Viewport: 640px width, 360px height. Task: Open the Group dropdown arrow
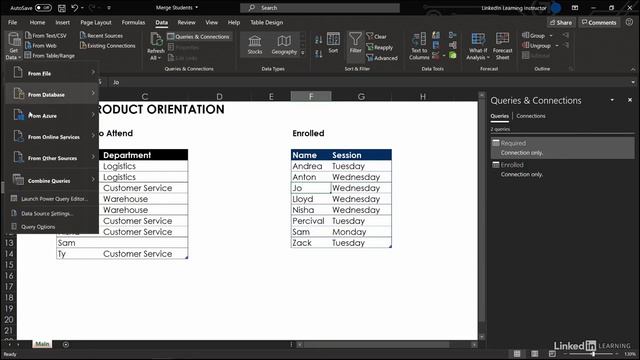[551, 36]
